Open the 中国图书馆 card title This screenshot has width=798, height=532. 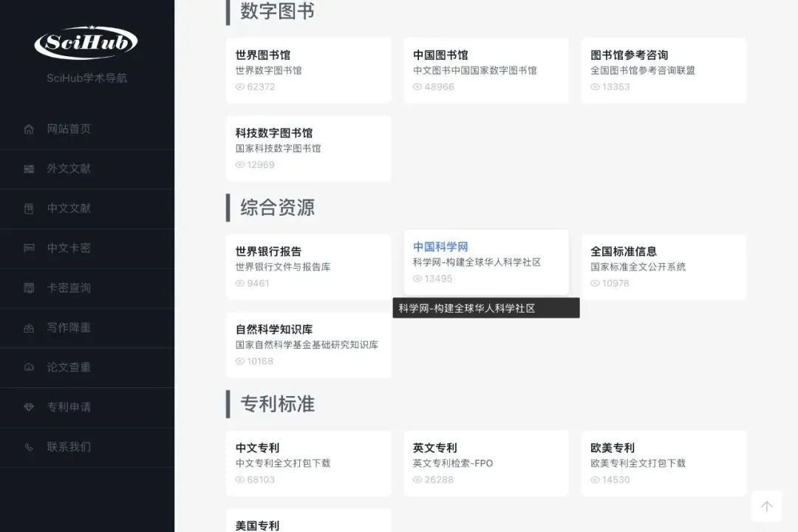pyautogui.click(x=440, y=55)
